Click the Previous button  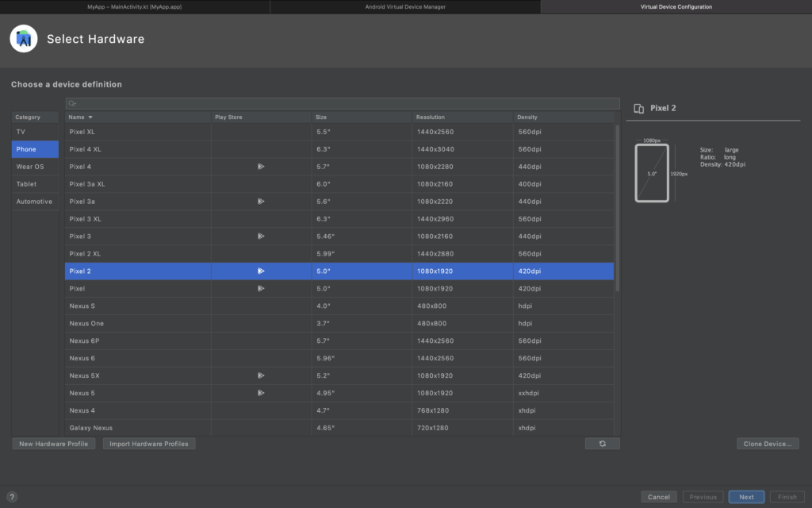[x=703, y=497]
